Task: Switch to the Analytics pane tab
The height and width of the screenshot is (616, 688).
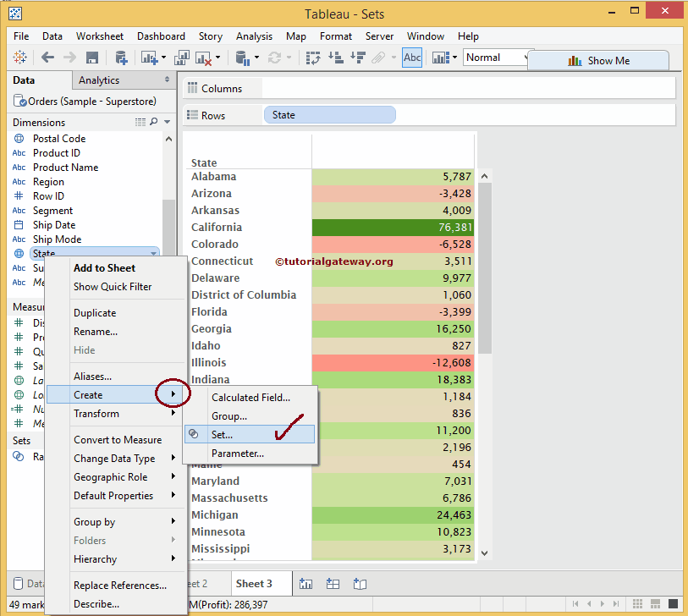Action: pyautogui.click(x=99, y=80)
